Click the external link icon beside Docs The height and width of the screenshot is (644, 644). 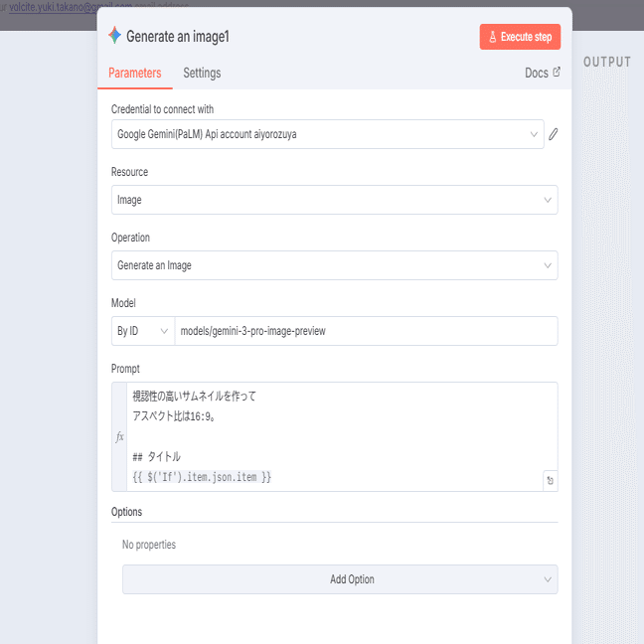coord(557,73)
